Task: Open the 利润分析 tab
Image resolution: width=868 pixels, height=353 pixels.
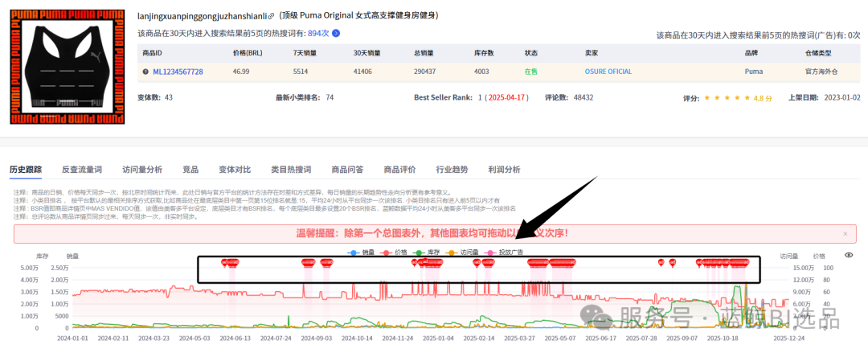Action: (504, 170)
